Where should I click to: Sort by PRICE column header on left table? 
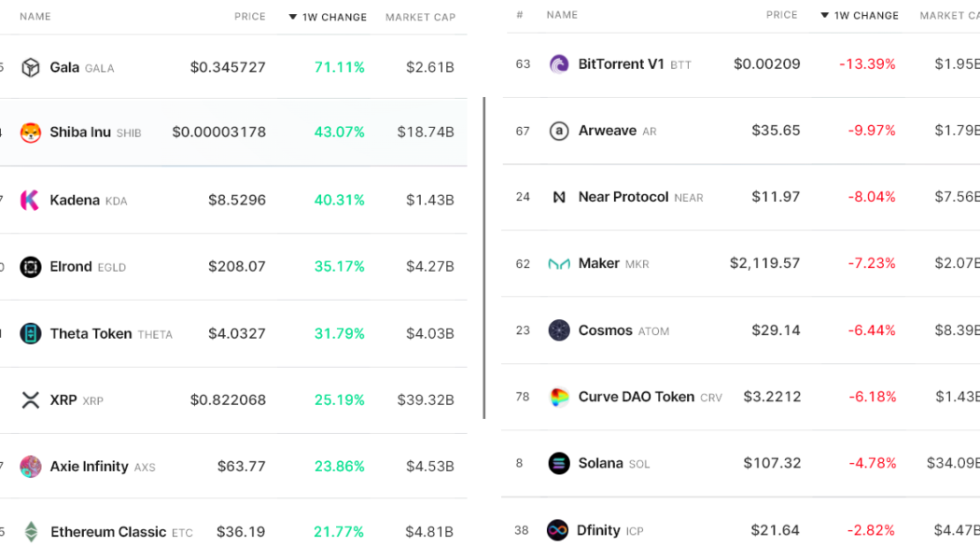pyautogui.click(x=249, y=16)
